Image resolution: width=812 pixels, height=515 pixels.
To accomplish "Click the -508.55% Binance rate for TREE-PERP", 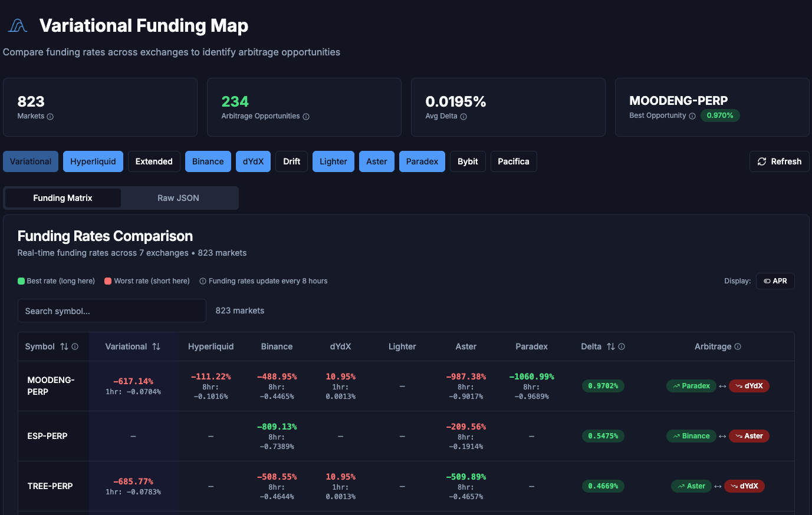I will [x=277, y=477].
